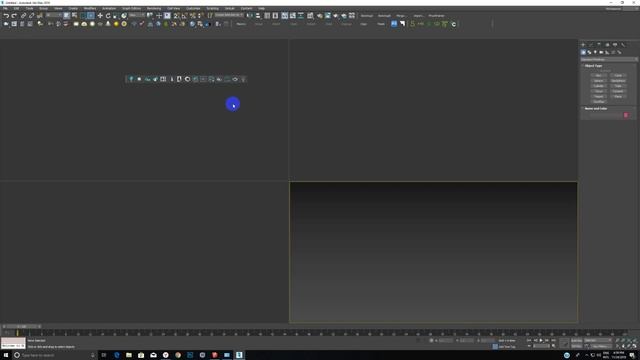Image resolution: width=640 pixels, height=360 pixels.
Task: Select the Select and Move tool
Action: [100, 16]
